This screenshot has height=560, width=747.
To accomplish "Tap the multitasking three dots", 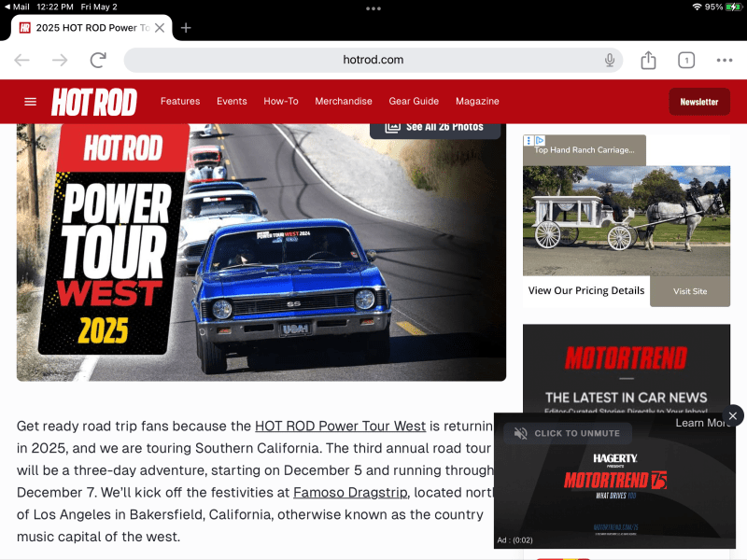I will [373, 8].
